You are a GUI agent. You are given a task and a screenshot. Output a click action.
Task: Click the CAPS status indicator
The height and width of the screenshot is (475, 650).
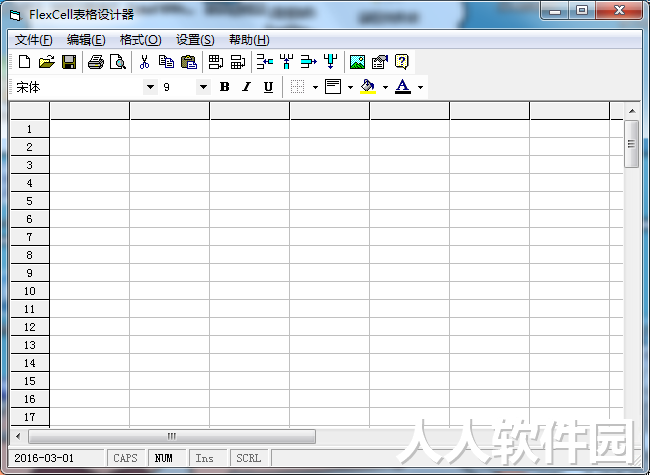coord(125,458)
